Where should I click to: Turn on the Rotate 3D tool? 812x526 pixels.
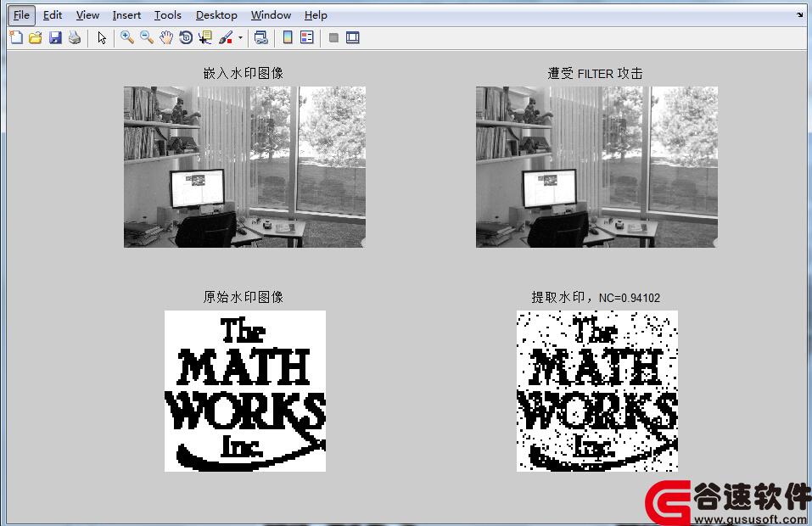pos(185,37)
